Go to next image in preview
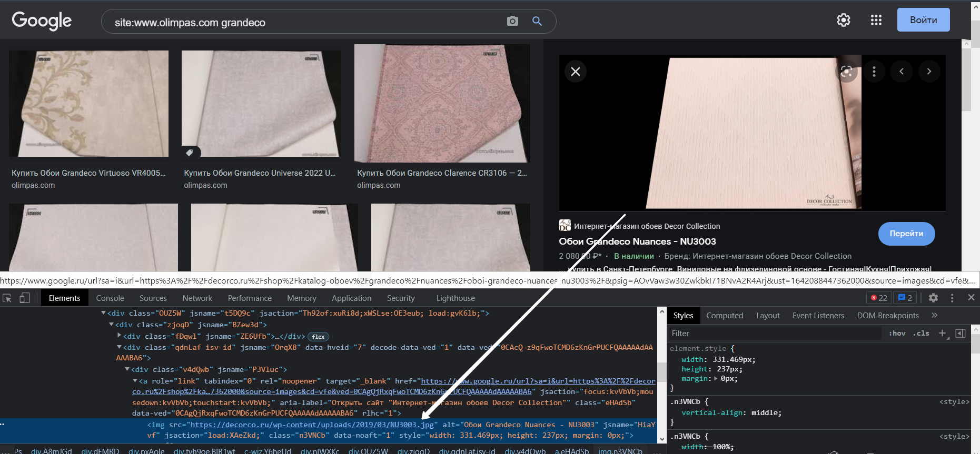Screen dimensions: 980x454 coord(929,72)
